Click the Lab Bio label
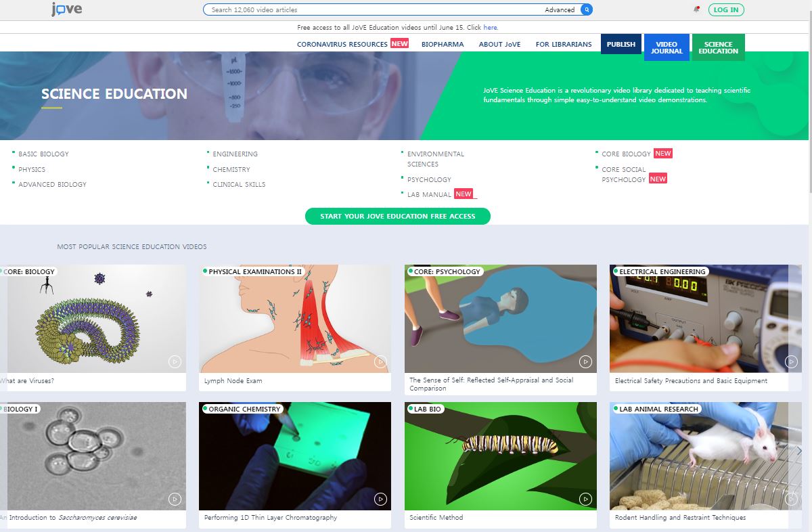 [427, 409]
